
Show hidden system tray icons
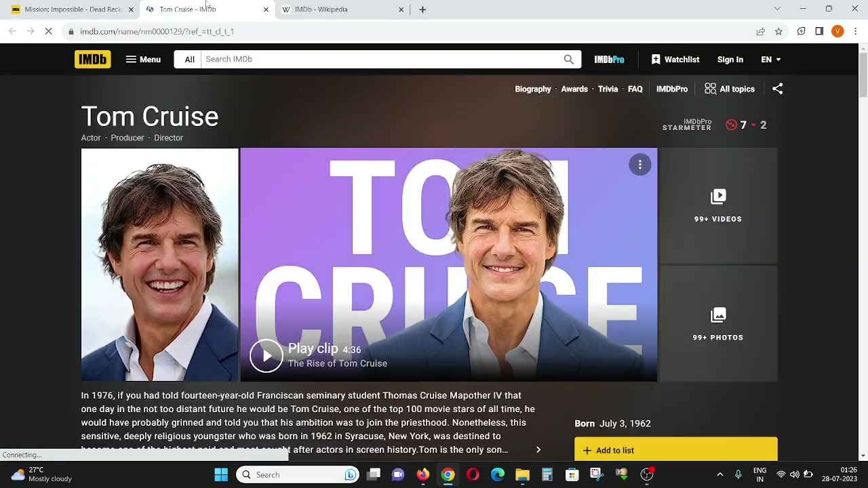click(719, 474)
